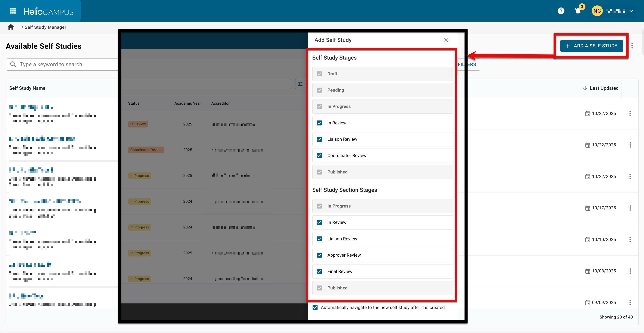
Task: Toggle the Coordinator Review stage checkbox
Action: click(x=319, y=156)
